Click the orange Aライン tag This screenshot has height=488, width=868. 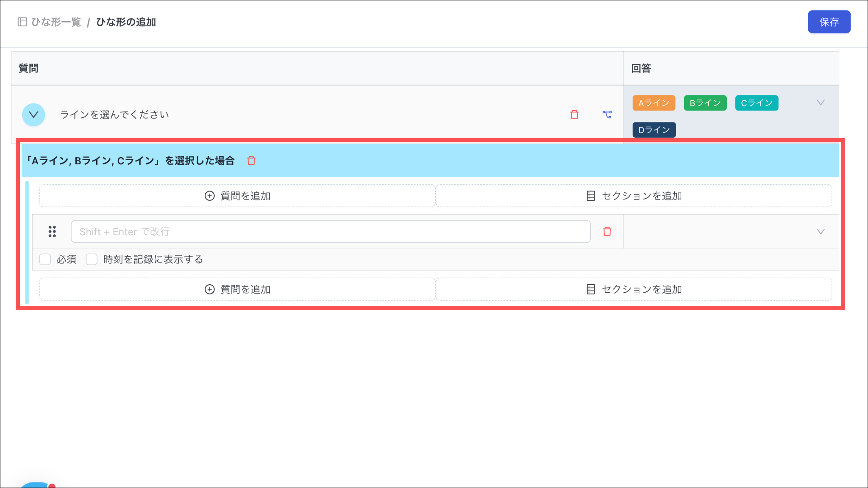pyautogui.click(x=654, y=103)
